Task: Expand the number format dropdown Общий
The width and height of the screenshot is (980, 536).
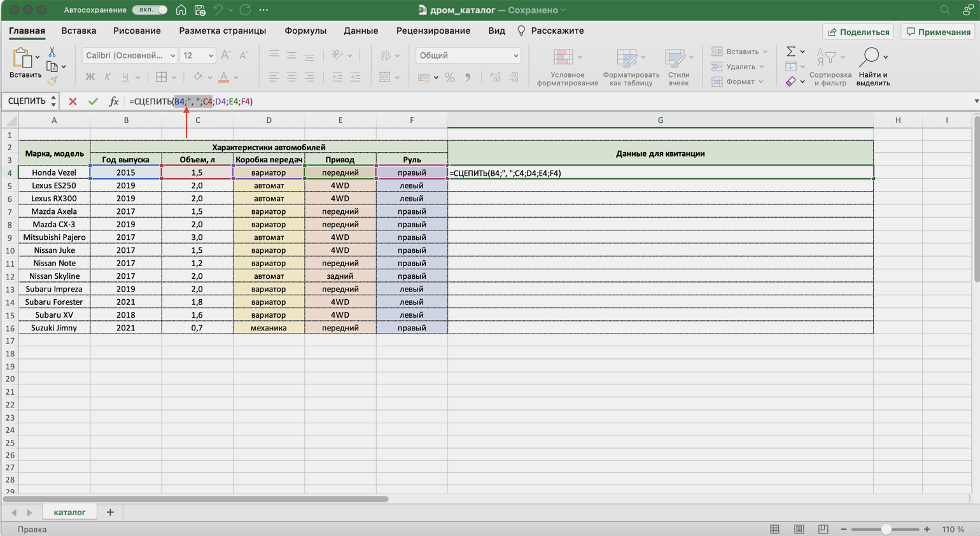Action: tap(468, 55)
